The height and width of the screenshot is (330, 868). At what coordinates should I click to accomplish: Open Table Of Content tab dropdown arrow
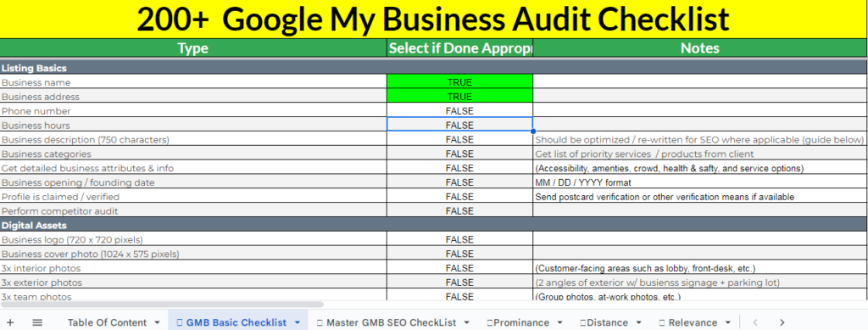coord(157,323)
